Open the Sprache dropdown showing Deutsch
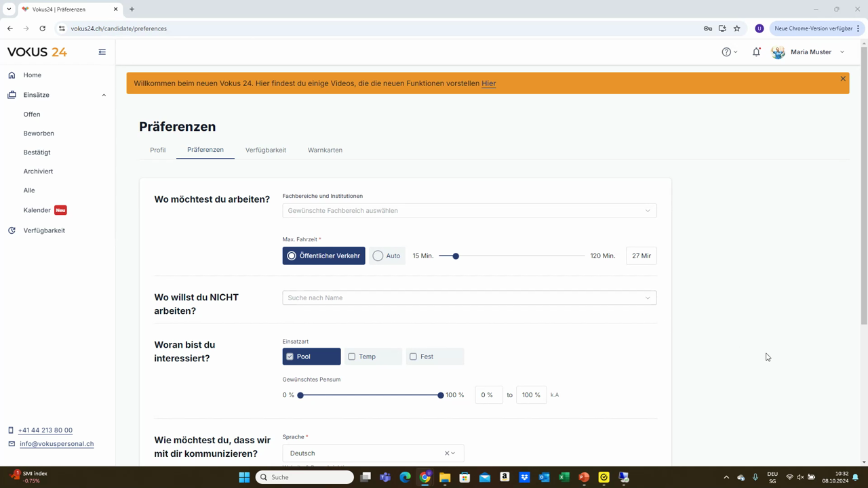 [x=373, y=453]
